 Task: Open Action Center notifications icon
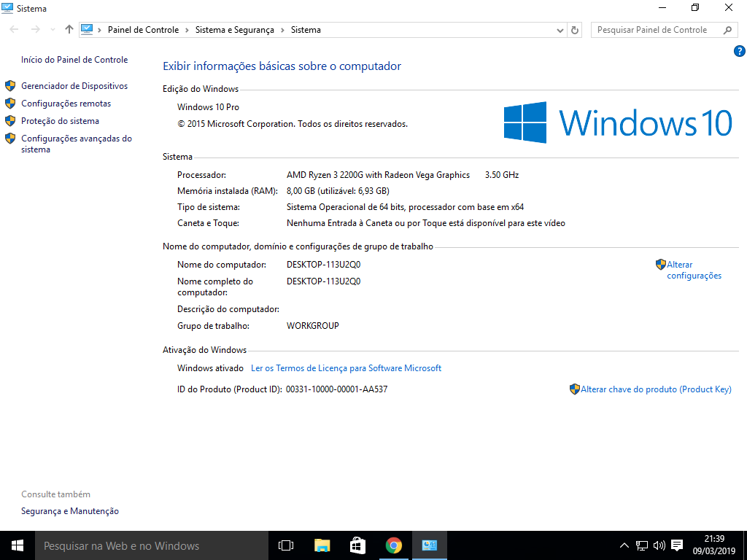[x=677, y=545]
